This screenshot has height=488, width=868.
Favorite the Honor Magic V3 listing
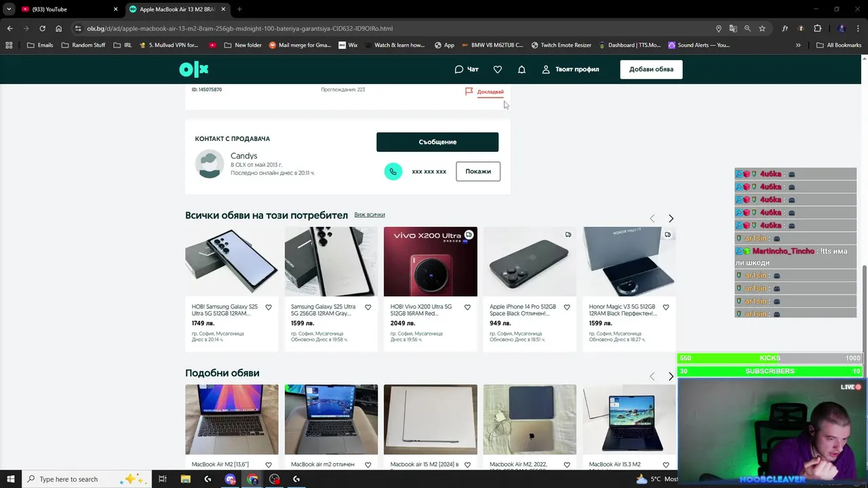(666, 307)
